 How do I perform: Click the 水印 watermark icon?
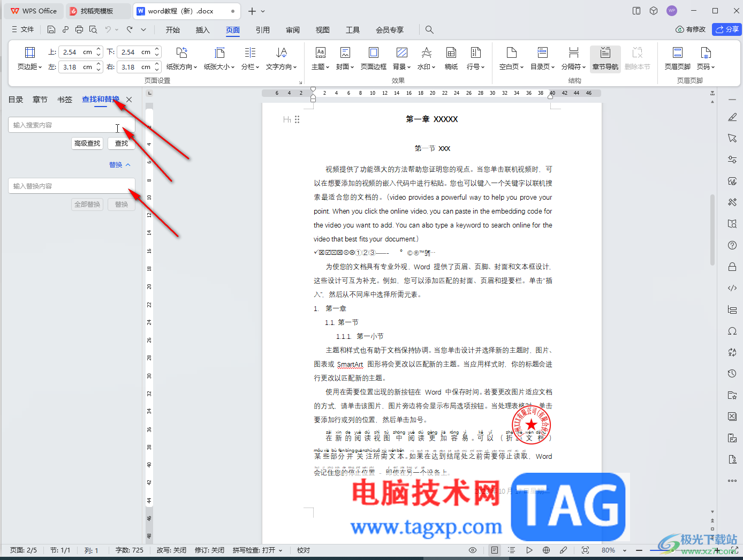[427, 52]
